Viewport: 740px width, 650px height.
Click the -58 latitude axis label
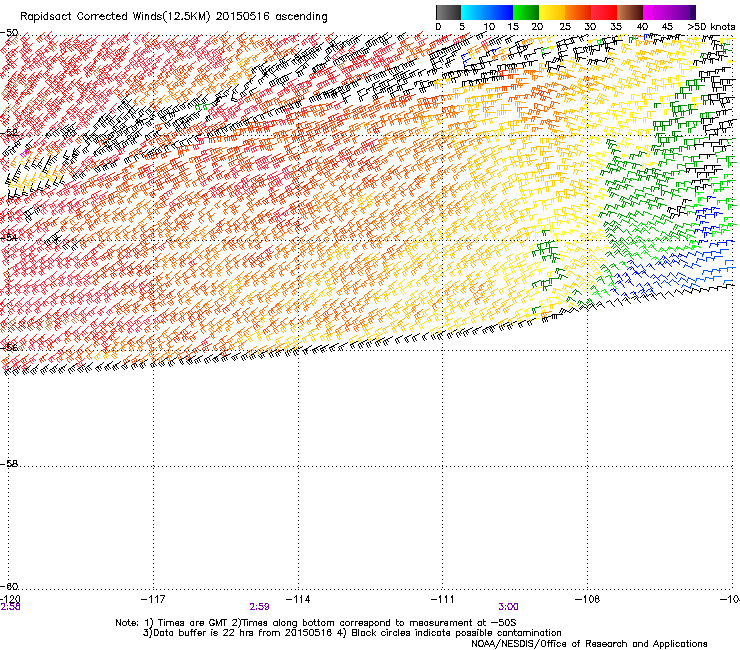coord(9,464)
